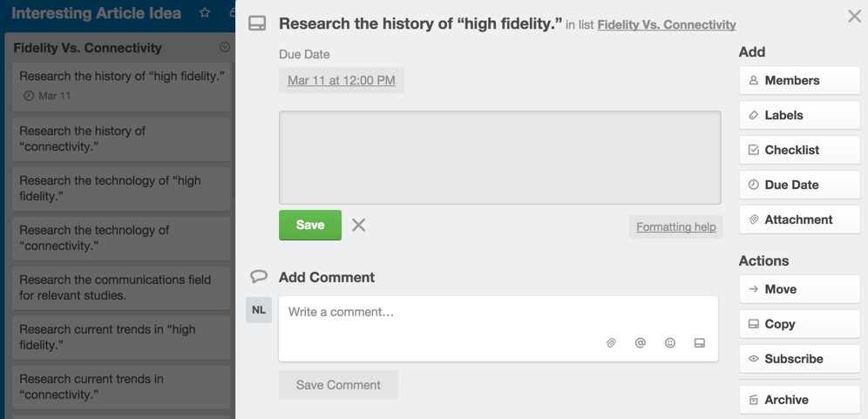
Task: Subscribe to this card
Action: coord(799,359)
